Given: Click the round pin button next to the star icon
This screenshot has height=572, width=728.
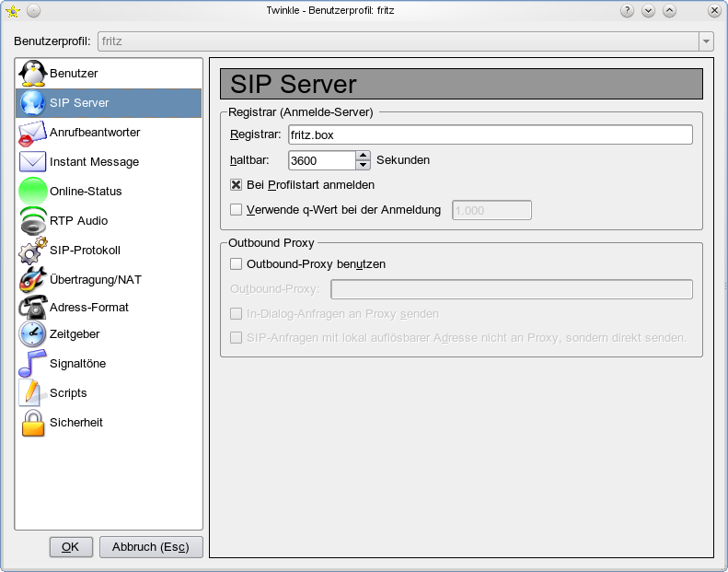Looking at the screenshot, I should click(33, 11).
